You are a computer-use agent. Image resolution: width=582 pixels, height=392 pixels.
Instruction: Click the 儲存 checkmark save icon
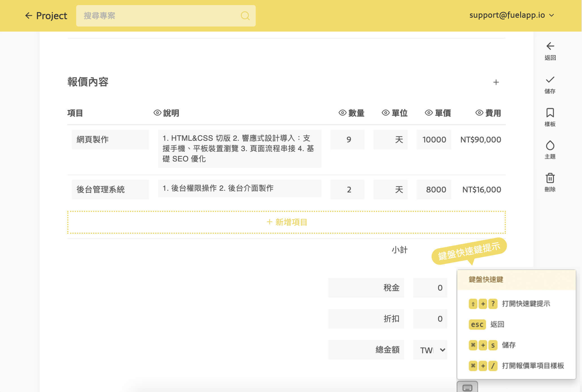[x=550, y=80]
